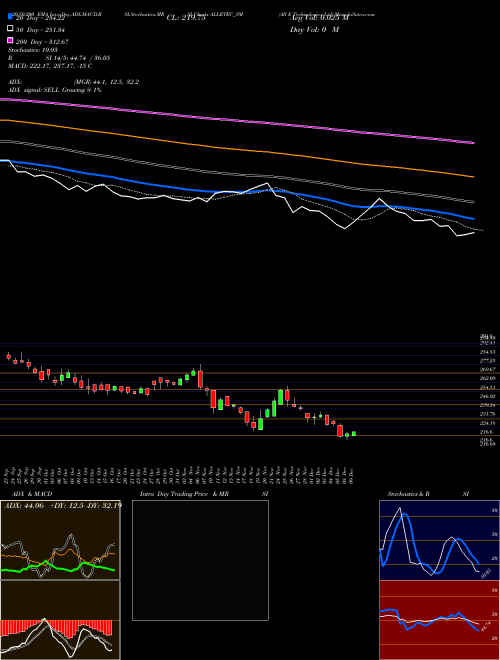Screen dimensions: 500x660
Task: Click the blue 20 Day legend swatch
Action: tap(11, 16)
